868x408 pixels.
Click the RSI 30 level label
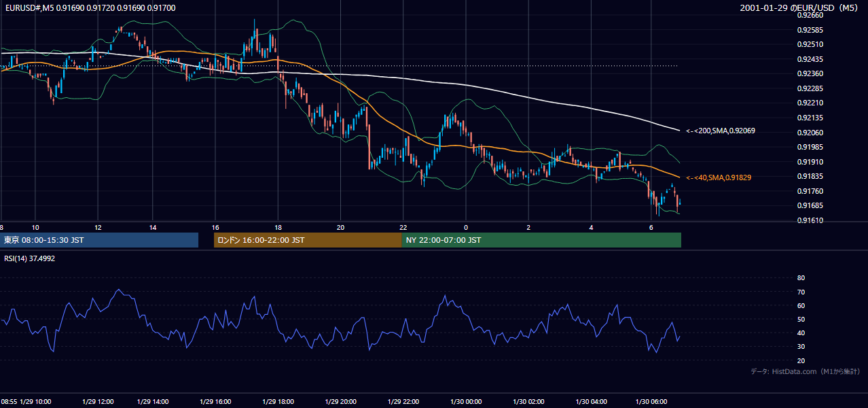coord(801,346)
